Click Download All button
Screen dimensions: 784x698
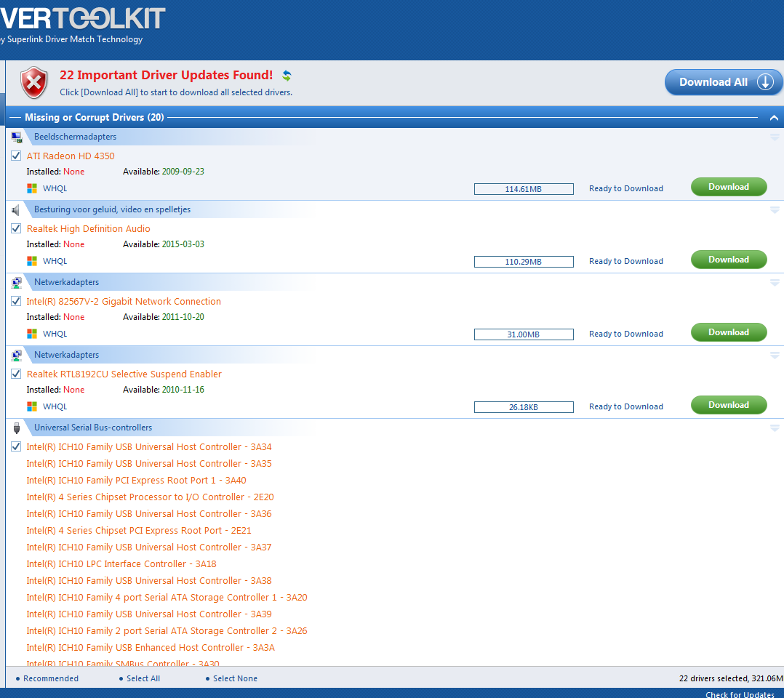click(x=724, y=82)
